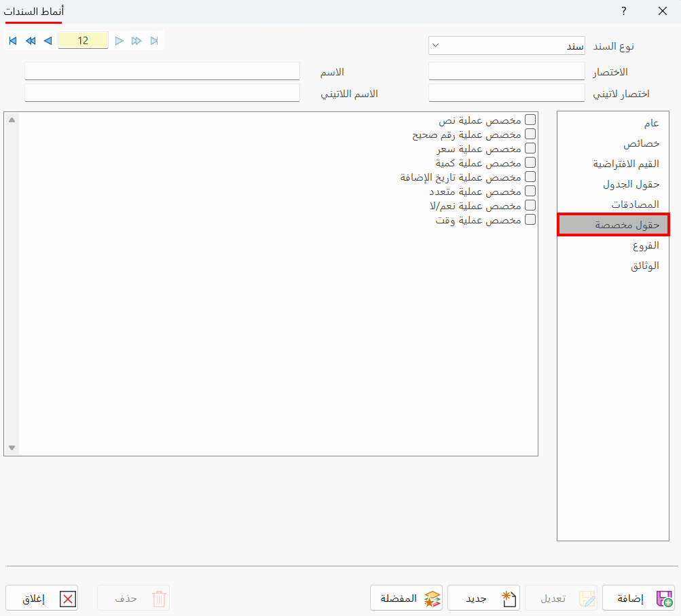Focus the اختصار لاتيني input field
This screenshot has width=681, height=616.
[x=507, y=93]
